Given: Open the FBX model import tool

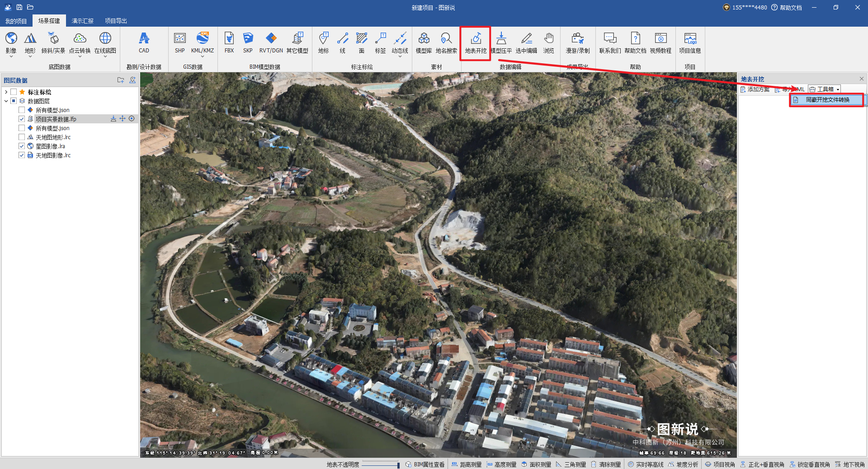Looking at the screenshot, I should [229, 43].
